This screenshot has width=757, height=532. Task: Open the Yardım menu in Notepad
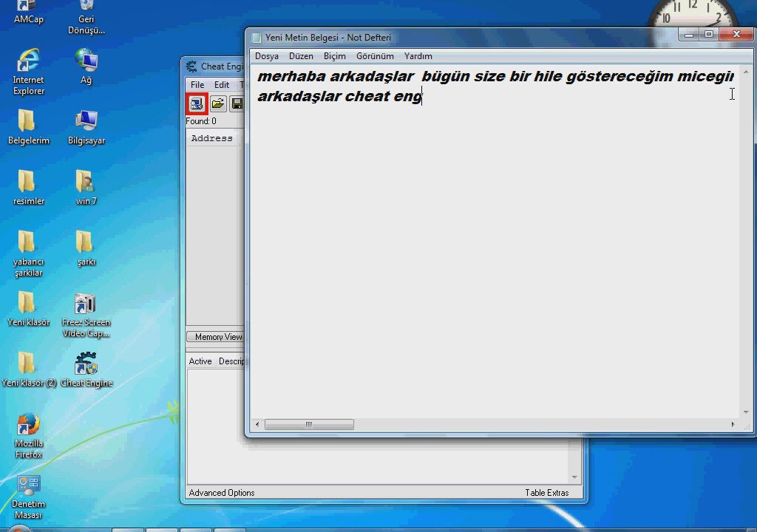click(x=418, y=56)
